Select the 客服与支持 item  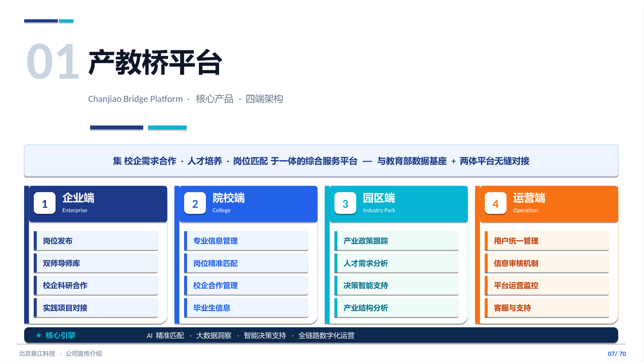pyautogui.click(x=547, y=308)
